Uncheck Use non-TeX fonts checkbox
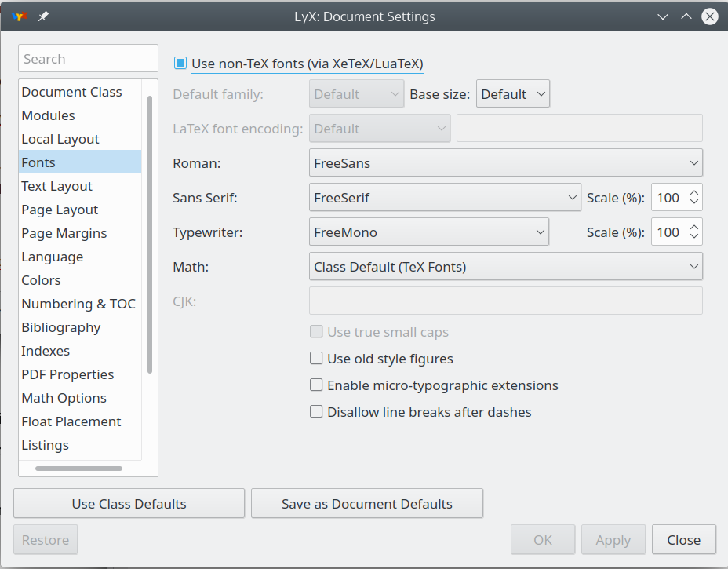This screenshot has height=569, width=728. [181, 63]
